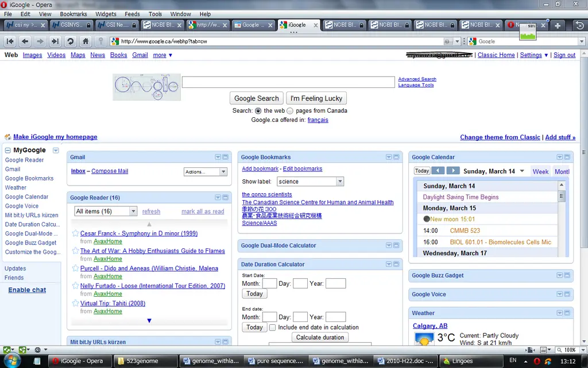Open the Settings dropdown arrow
Viewport: 588px width, 368px height.
(546, 55)
